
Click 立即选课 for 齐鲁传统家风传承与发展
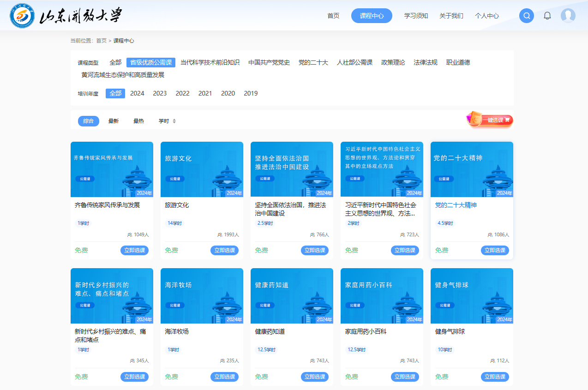point(134,250)
